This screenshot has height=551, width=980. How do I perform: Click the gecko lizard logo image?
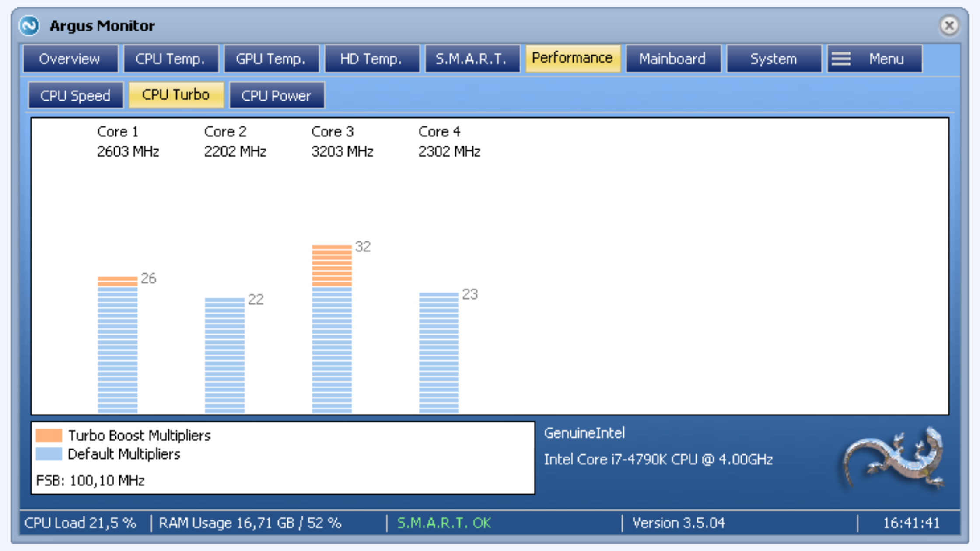(x=893, y=458)
